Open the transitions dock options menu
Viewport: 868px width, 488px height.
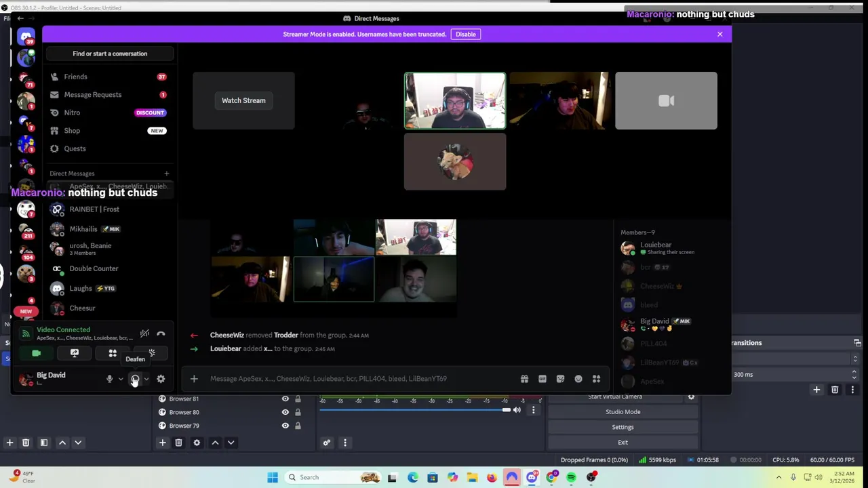(852, 390)
